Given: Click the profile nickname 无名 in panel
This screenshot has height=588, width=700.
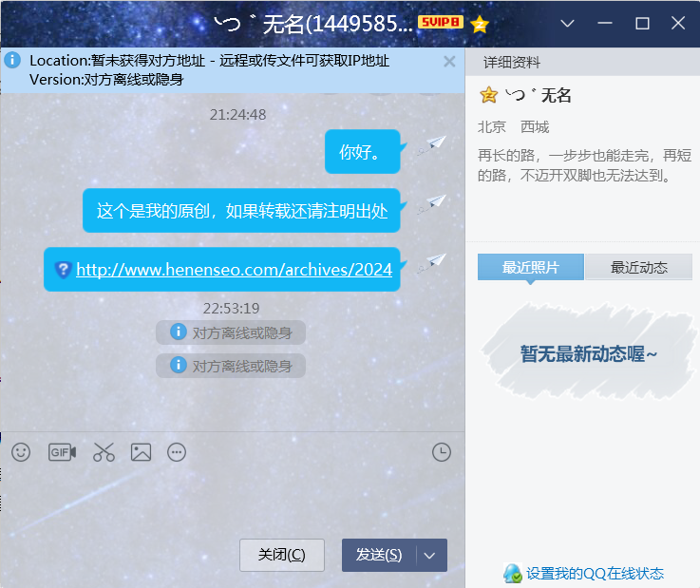Looking at the screenshot, I should (x=539, y=95).
